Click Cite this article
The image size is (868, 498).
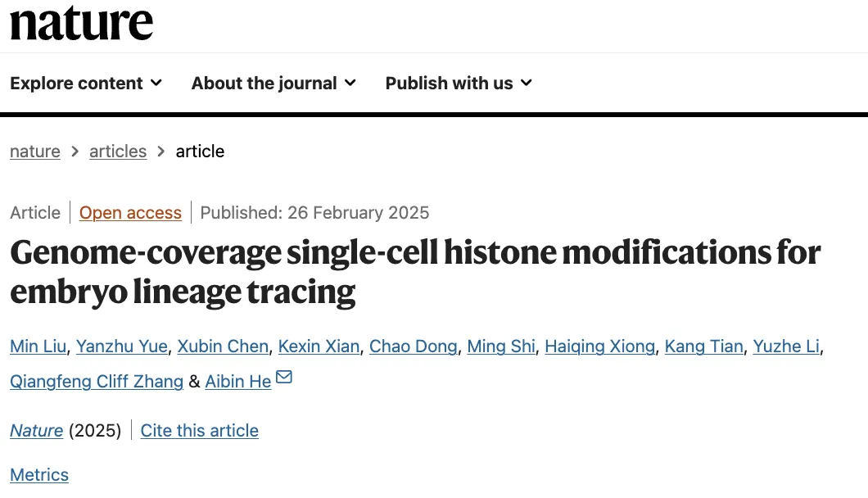click(200, 431)
